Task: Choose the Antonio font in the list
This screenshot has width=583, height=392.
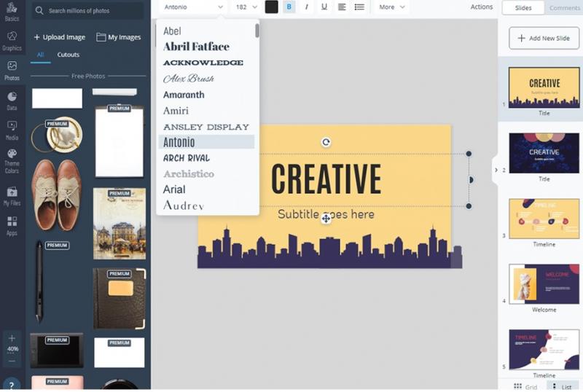Action: (x=206, y=141)
